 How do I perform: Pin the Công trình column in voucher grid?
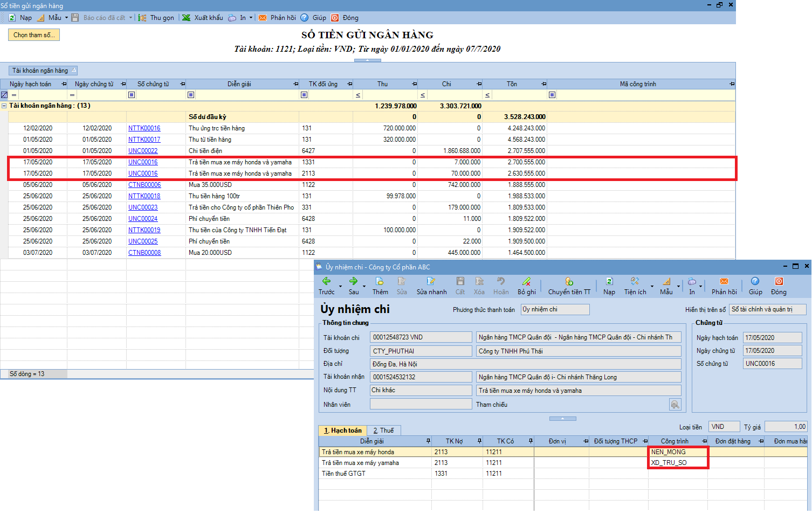pyautogui.click(x=704, y=441)
